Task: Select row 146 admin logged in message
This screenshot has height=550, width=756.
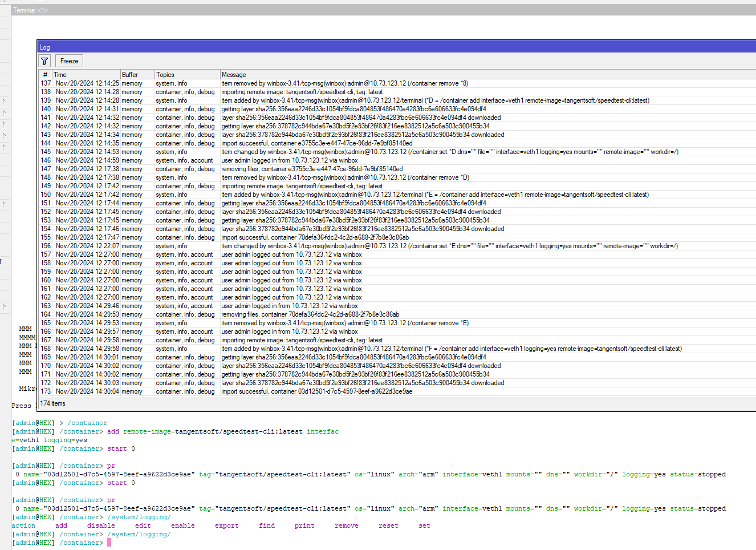Action: 397,160
